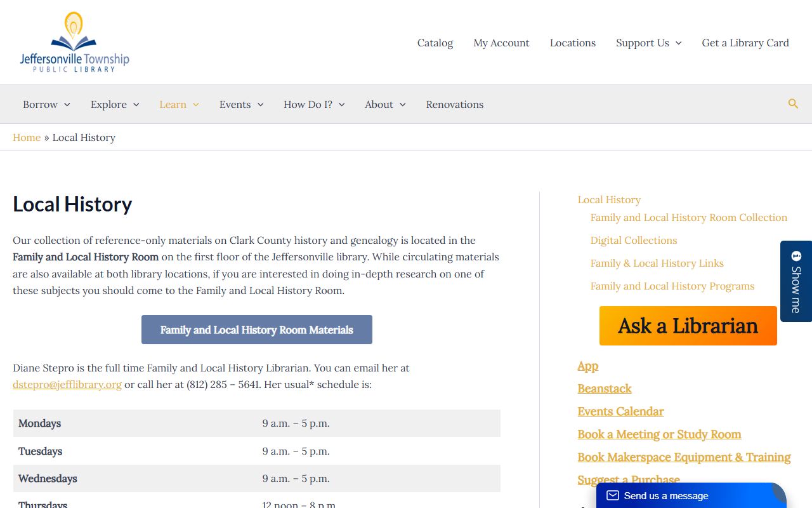
Task: Expand the Support Us dropdown chevron
Action: (678, 43)
